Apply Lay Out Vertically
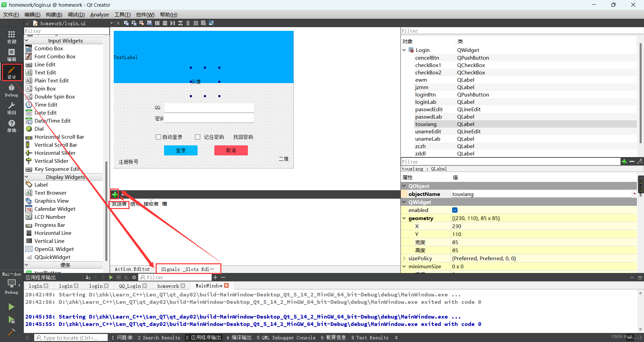 (165, 23)
